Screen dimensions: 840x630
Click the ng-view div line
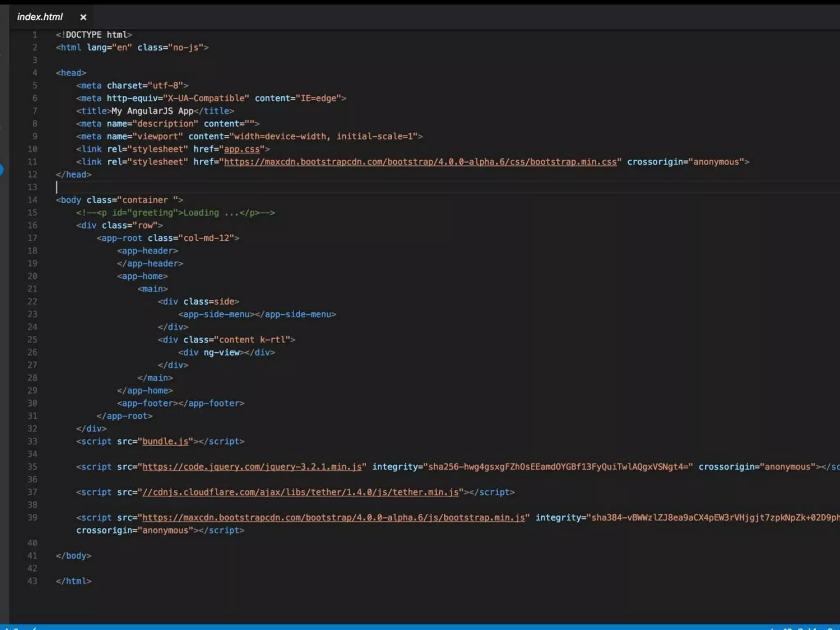226,353
